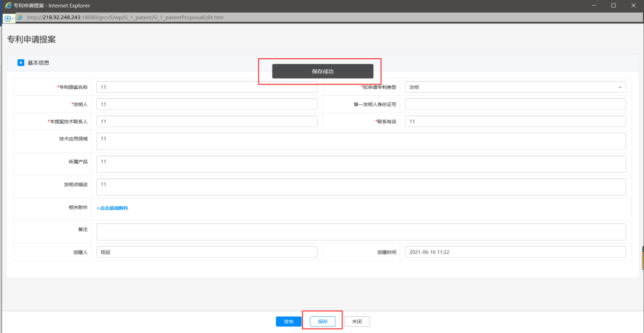644x333 pixels.
Task: Click the 本提案技术联系人 field
Action: pos(207,121)
